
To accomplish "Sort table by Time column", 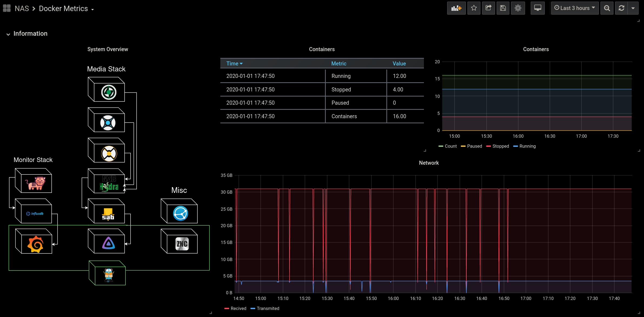I will (x=234, y=64).
